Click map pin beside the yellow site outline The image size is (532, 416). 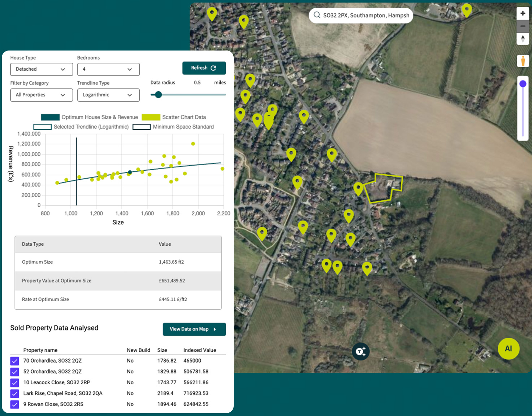click(x=358, y=189)
